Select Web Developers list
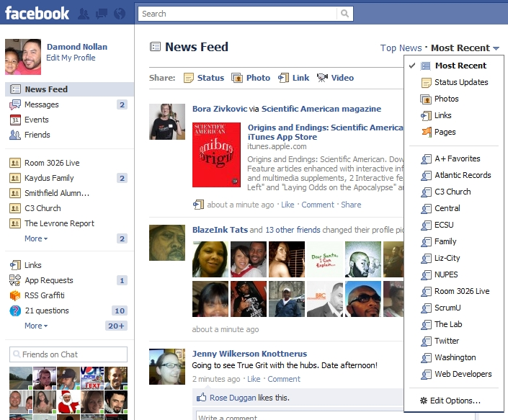Image resolution: width=508 pixels, height=420 pixels. click(x=454, y=374)
